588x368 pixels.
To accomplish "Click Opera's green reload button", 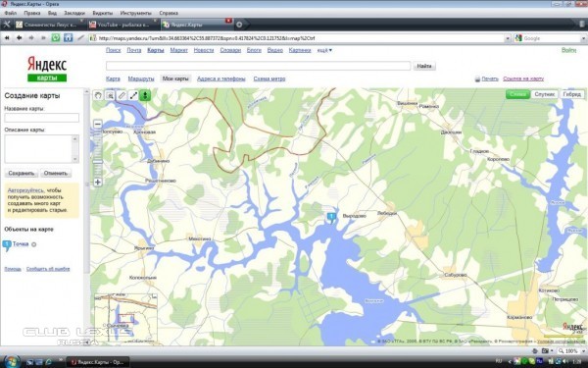I will click(56, 38).
